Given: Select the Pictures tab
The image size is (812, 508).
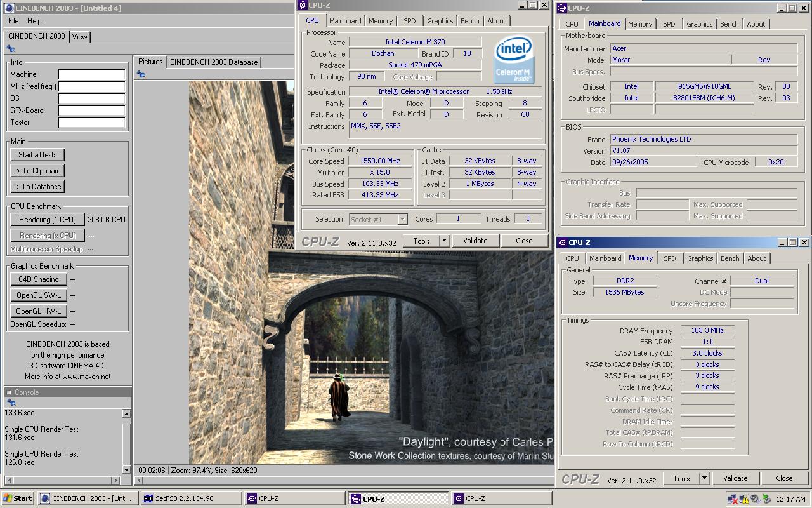Looking at the screenshot, I should pos(150,62).
